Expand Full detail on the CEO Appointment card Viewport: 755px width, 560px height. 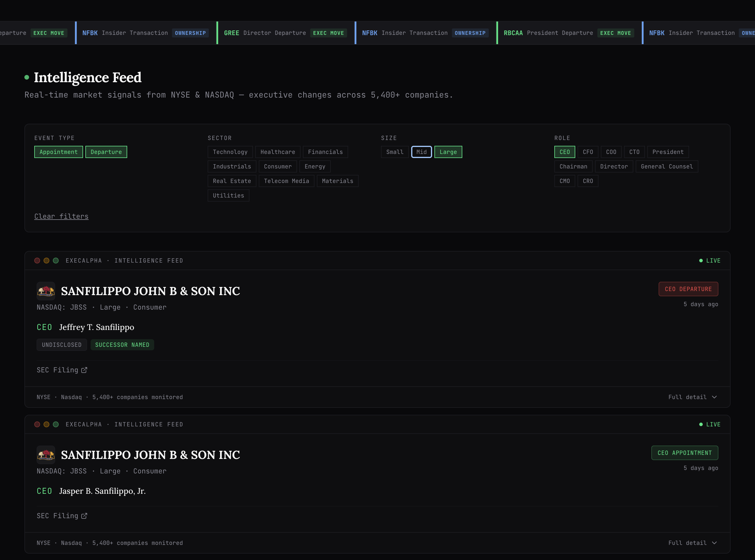pos(693,543)
